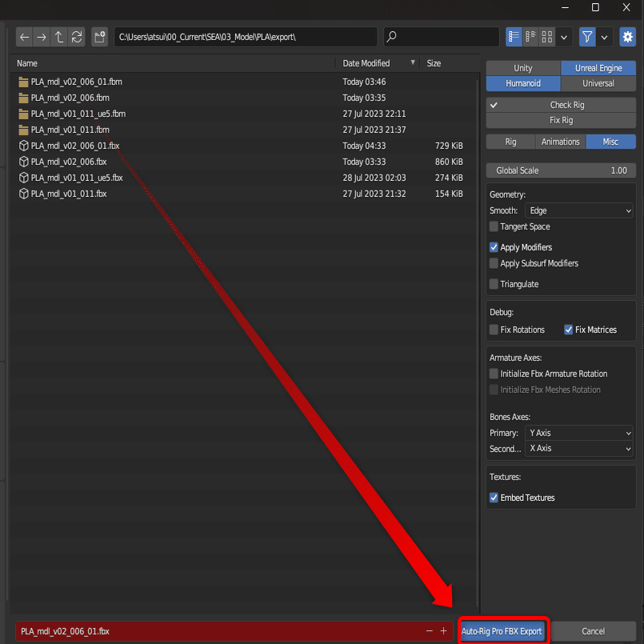
Task: Toggle file filtering funnel icon
Action: pos(587,38)
